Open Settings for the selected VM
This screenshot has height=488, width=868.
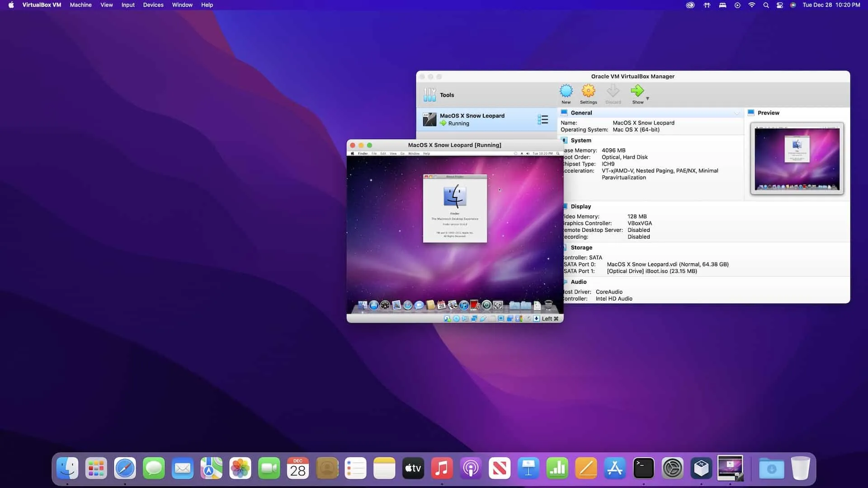coord(588,94)
